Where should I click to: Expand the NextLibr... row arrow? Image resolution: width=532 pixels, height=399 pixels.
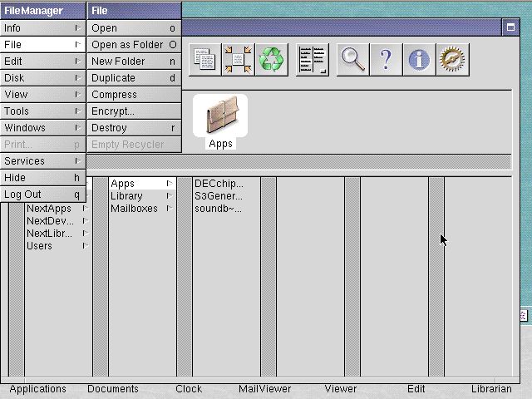click(x=86, y=234)
